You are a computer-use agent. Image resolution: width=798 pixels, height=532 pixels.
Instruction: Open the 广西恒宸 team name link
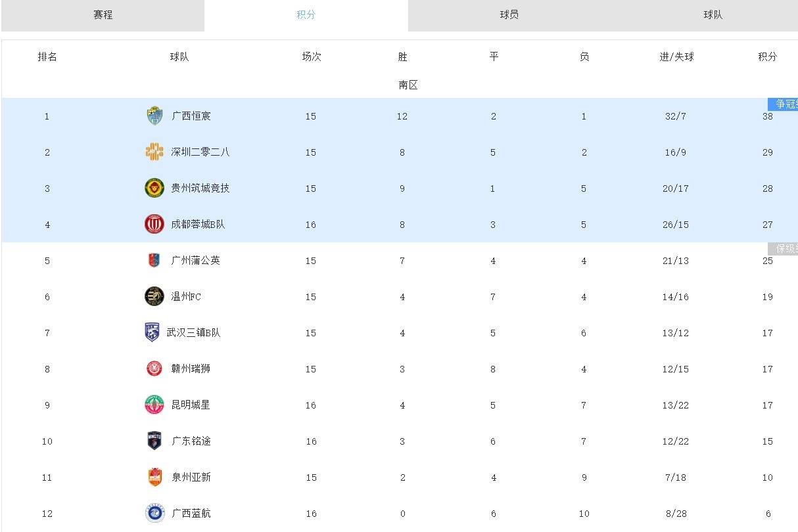[x=191, y=116]
